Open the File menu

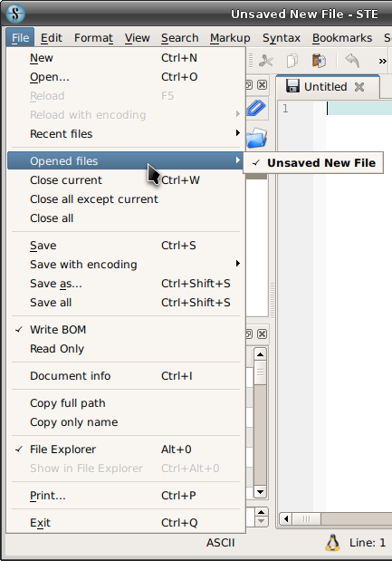click(20, 37)
